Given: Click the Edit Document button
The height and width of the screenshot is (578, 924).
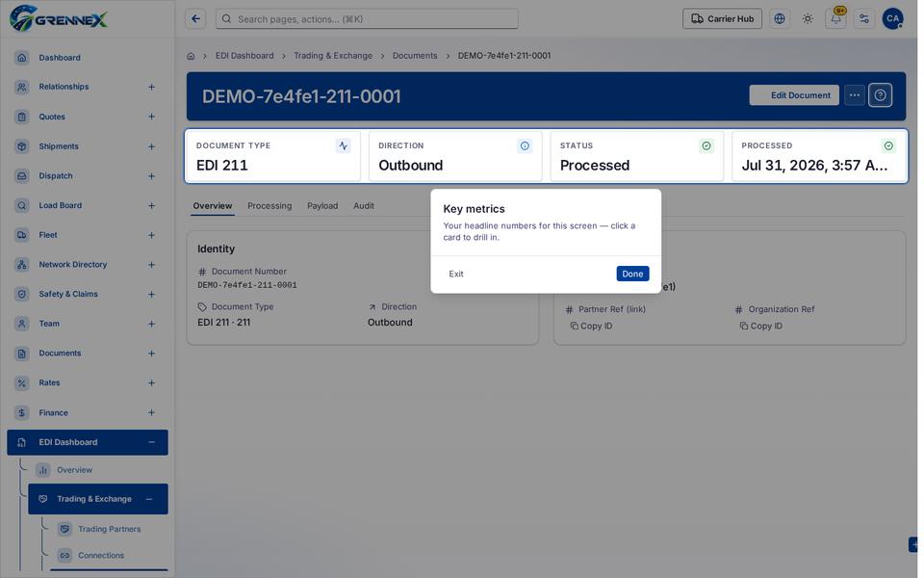Looking at the screenshot, I should [x=794, y=95].
